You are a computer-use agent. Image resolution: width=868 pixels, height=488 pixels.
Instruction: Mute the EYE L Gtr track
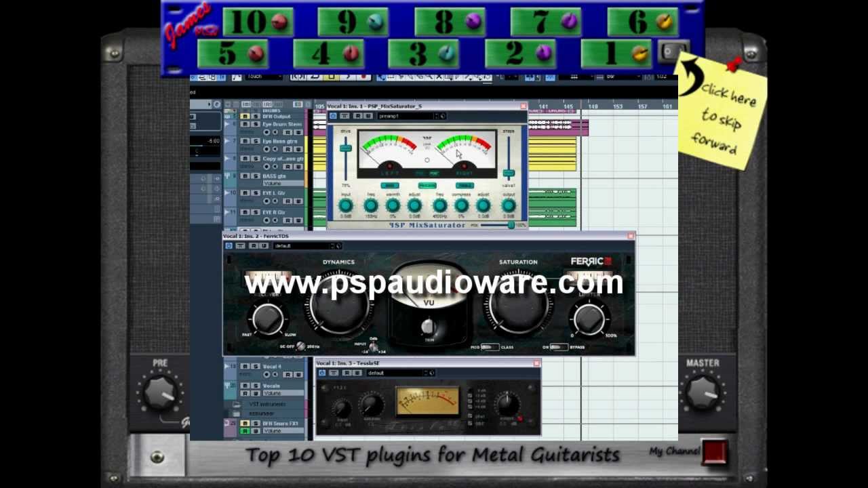245,193
